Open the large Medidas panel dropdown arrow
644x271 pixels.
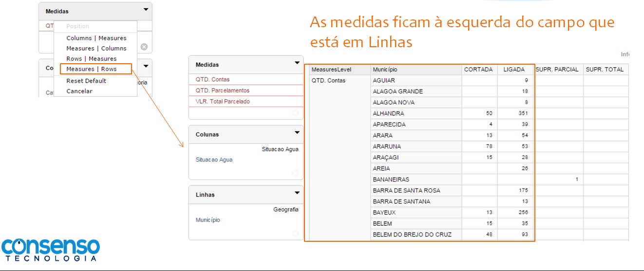tap(297, 63)
